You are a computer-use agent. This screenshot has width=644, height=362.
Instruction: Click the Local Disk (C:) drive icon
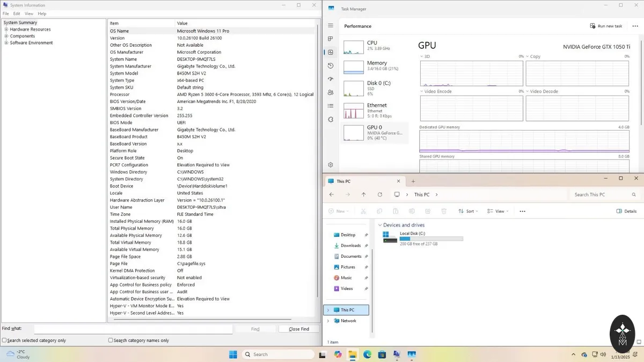390,237
